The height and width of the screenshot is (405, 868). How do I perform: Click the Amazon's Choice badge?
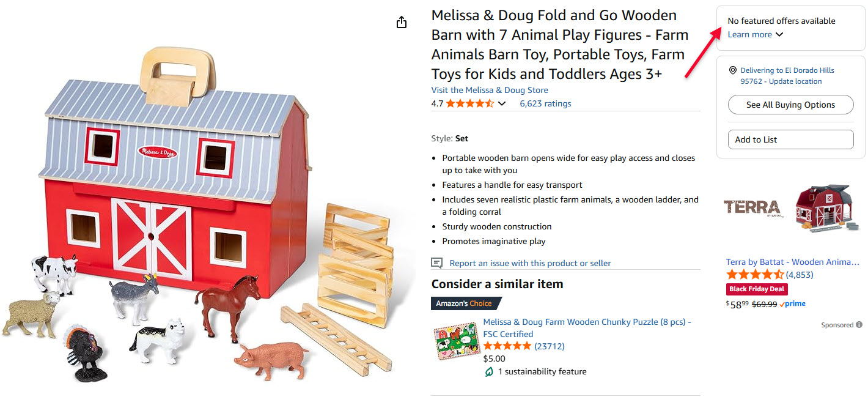coord(466,303)
